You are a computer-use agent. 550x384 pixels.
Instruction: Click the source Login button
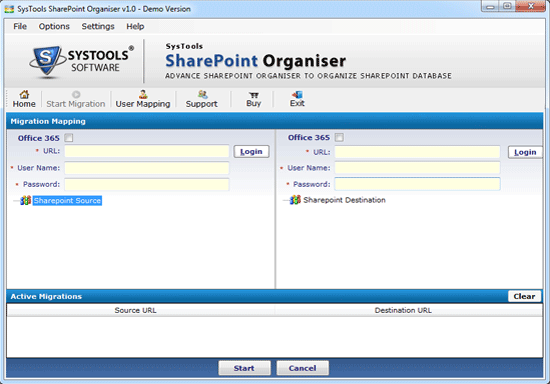point(251,151)
